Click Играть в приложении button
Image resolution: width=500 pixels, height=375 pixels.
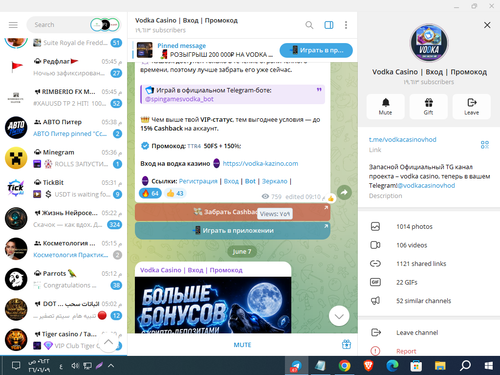pos(232,230)
